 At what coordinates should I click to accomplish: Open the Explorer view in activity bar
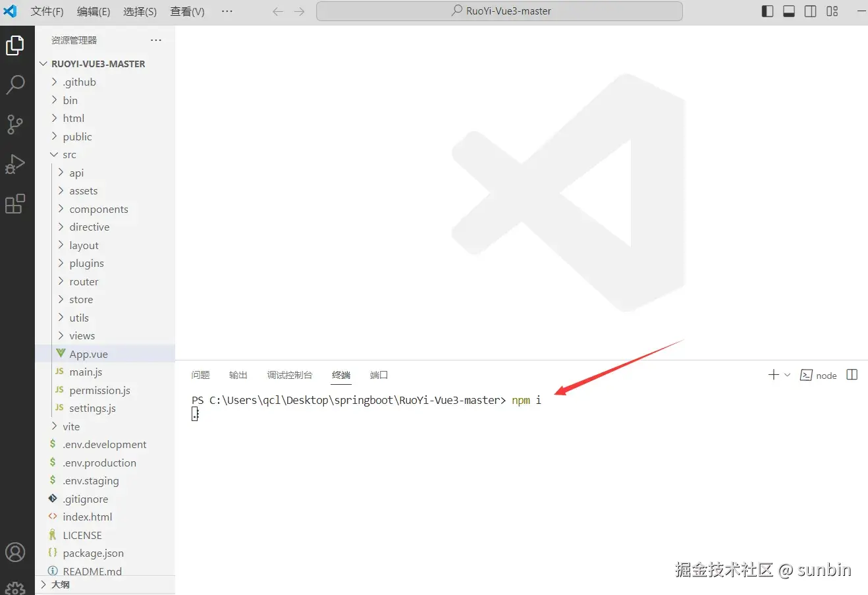pos(15,45)
